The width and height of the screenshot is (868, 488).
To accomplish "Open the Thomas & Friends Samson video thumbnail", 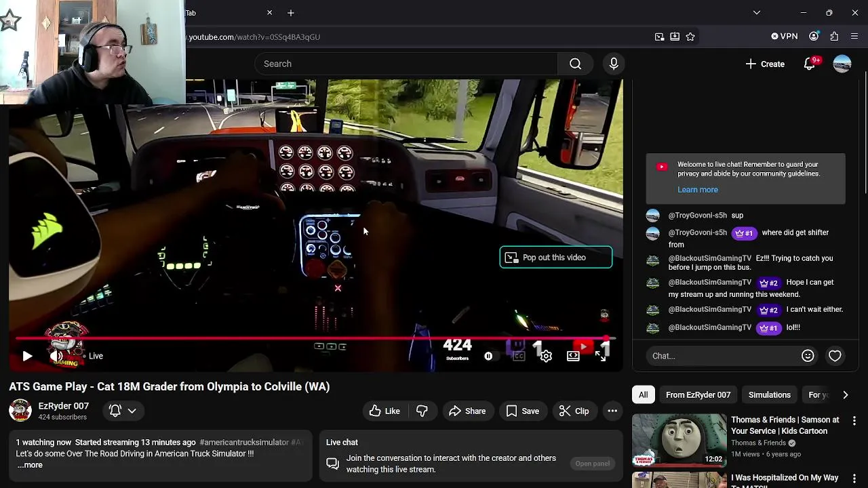I will click(x=679, y=441).
